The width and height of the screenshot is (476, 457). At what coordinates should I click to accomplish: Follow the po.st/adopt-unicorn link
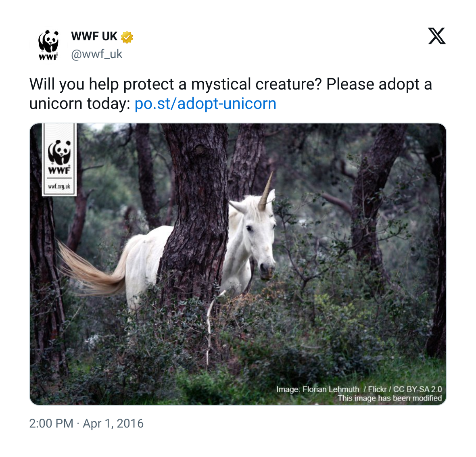tap(205, 104)
